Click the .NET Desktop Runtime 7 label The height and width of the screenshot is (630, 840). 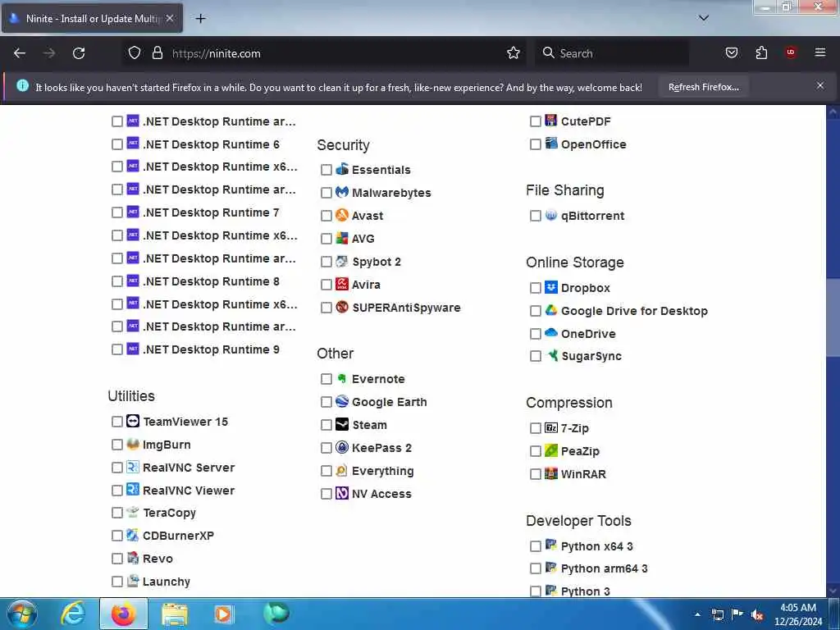[x=211, y=212]
